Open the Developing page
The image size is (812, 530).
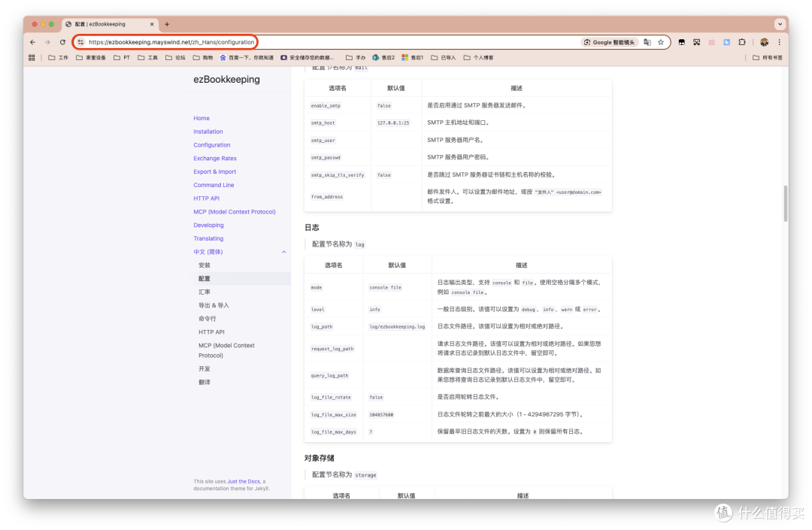tap(209, 226)
